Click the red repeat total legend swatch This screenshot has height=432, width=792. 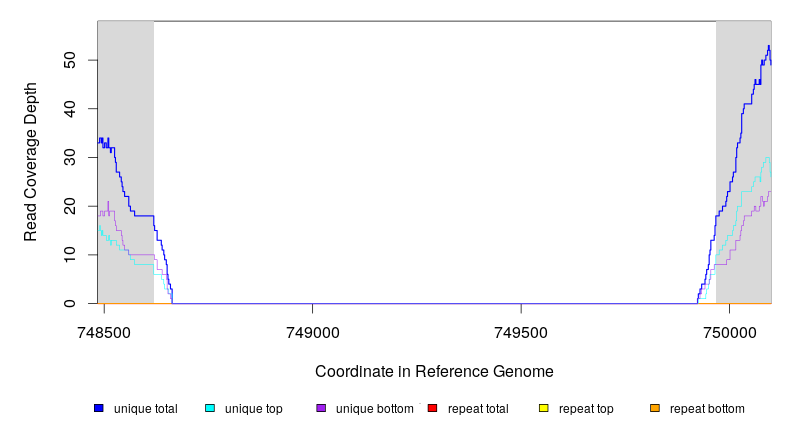[x=432, y=409]
